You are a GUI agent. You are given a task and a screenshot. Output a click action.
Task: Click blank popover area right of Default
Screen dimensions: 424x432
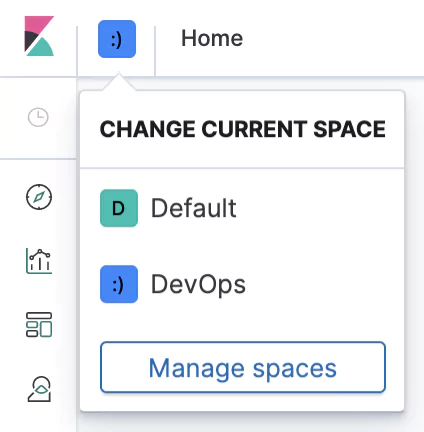(x=317, y=208)
